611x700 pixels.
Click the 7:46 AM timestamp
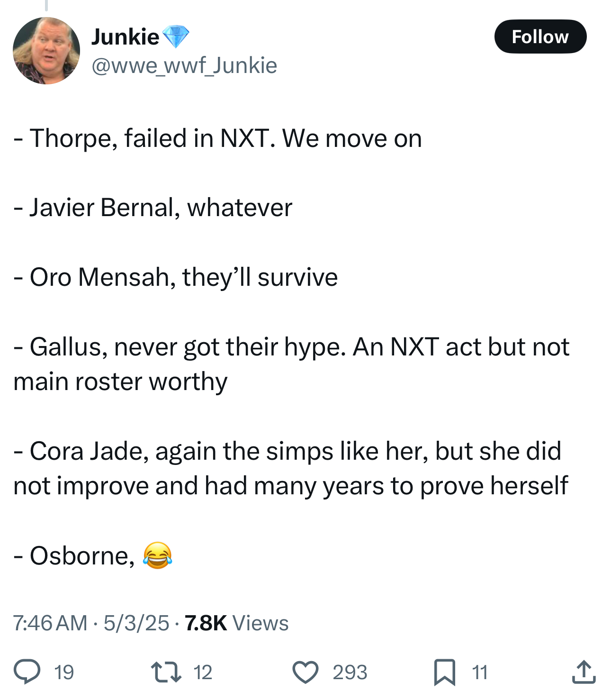click(x=50, y=623)
